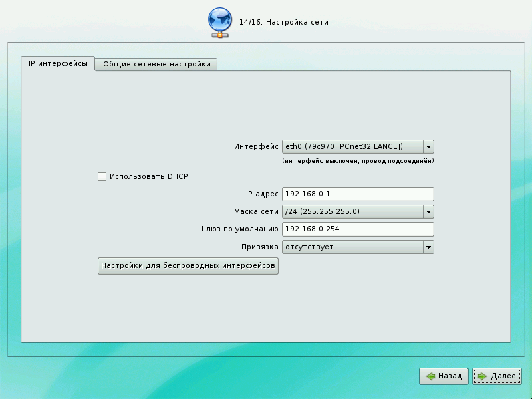This screenshot has width=532, height=399.
Task: Open the Интерфейс eth0 dropdown
Action: (352, 146)
